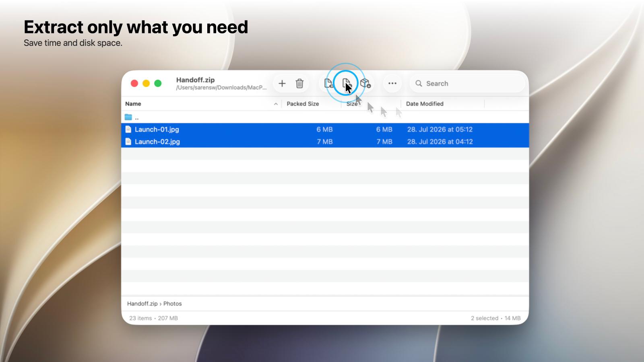Image resolution: width=644 pixels, height=362 pixels.
Task: Click the subtitle "Save time and disk space."
Action: tap(73, 43)
